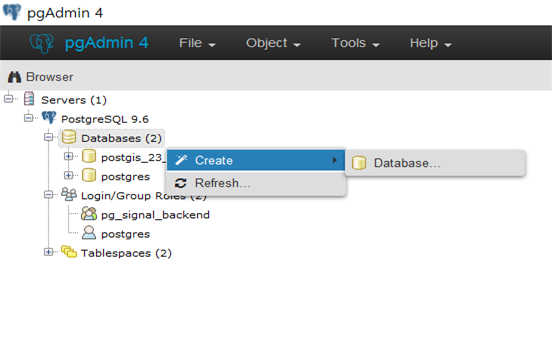The width and height of the screenshot is (552, 361).
Task: Select the Tablespaces (2) label
Action: [126, 253]
